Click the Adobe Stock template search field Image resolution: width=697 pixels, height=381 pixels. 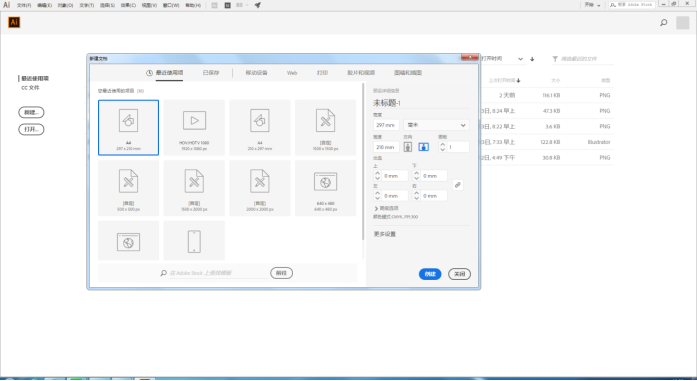click(218, 273)
